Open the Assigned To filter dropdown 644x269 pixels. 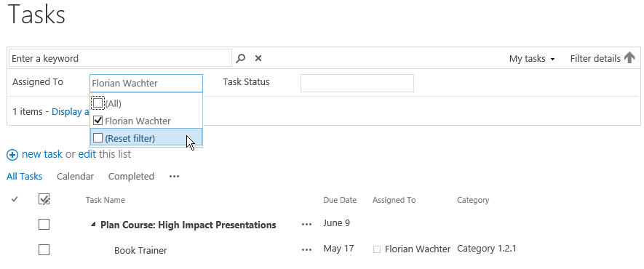coord(146,83)
